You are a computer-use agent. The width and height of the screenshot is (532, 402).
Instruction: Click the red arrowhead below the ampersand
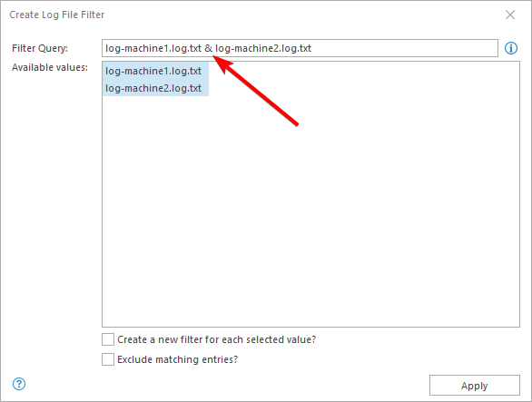pyautogui.click(x=222, y=64)
